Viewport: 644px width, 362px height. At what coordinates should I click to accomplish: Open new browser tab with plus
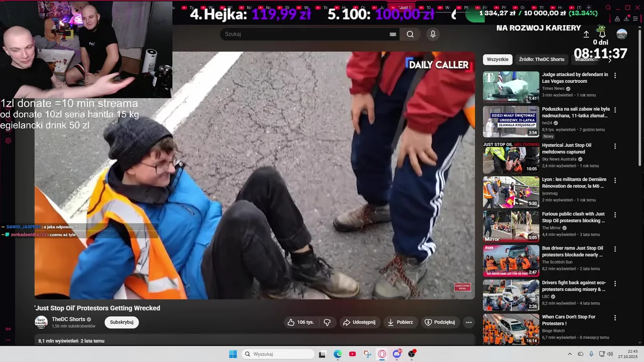coord(589,8)
